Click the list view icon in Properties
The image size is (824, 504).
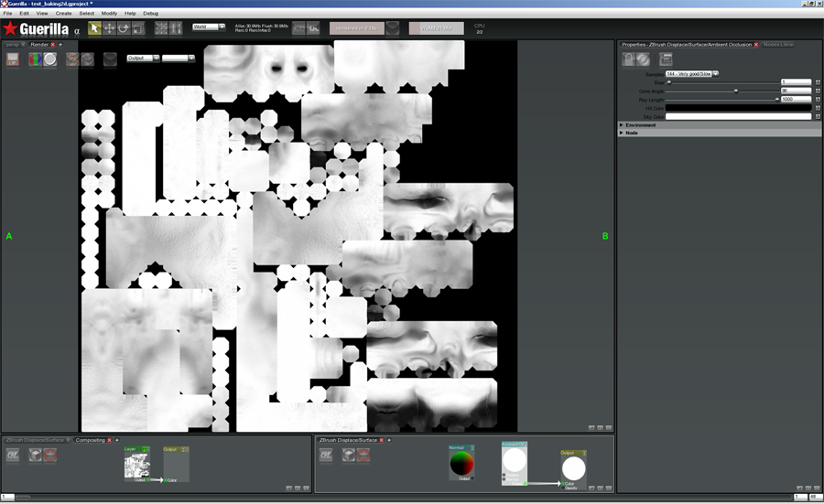pos(666,59)
